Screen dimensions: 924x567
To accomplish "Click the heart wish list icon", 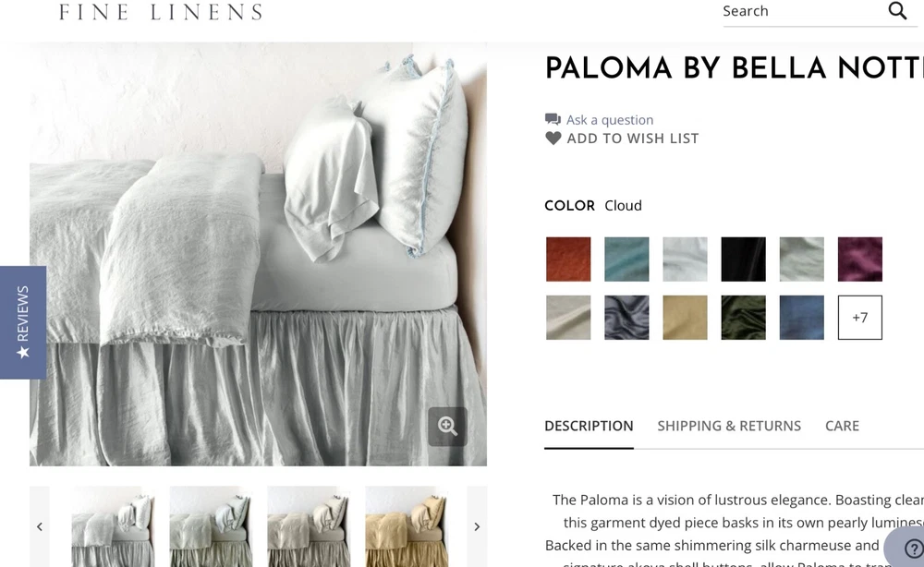I will click(x=553, y=139).
